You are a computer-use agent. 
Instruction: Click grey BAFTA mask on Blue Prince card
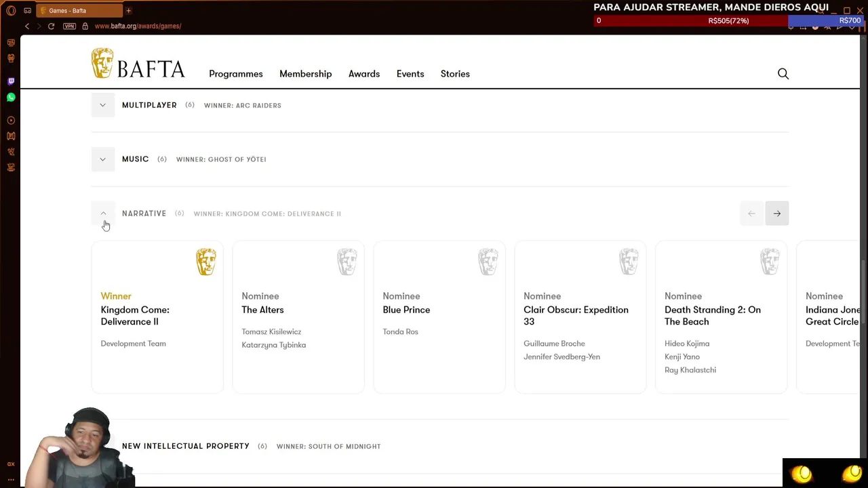click(488, 262)
